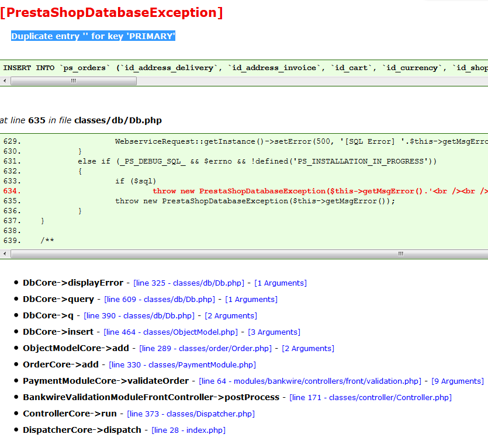Show 1 Arguments for DbCore->displayError

click(x=281, y=283)
